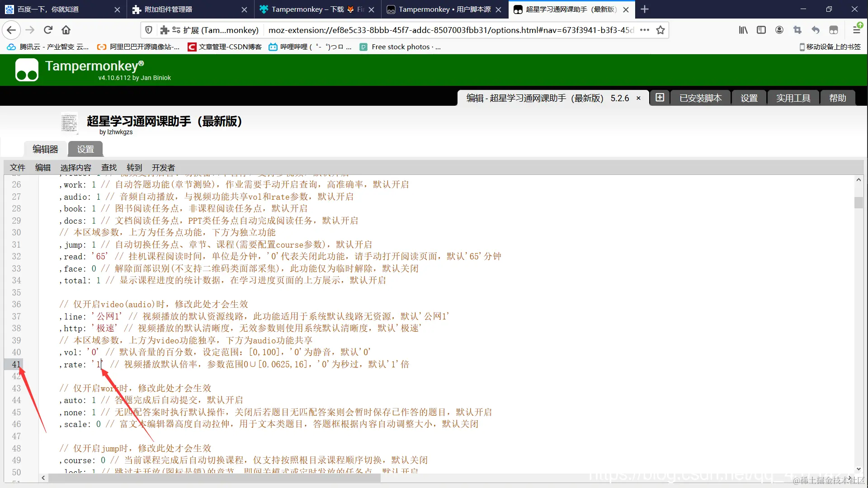Open the Firefox hamburger menu
This screenshot has height=488, width=868.
[856, 30]
